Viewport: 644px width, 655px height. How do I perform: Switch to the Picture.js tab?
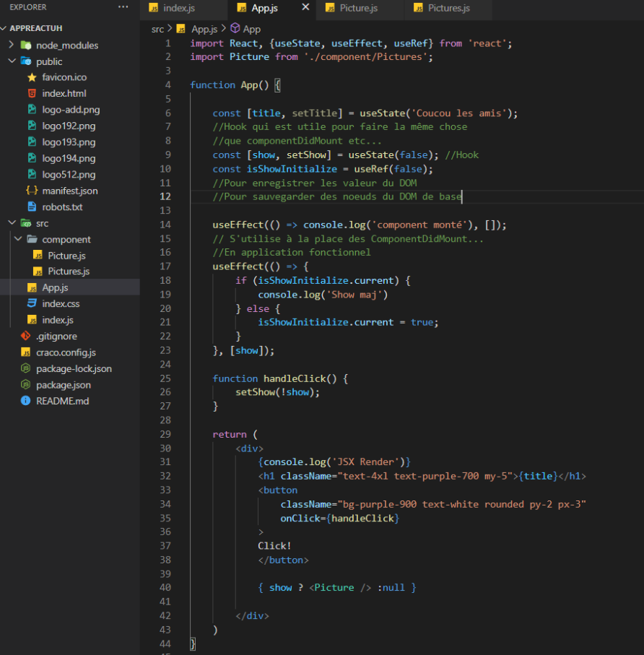click(360, 9)
